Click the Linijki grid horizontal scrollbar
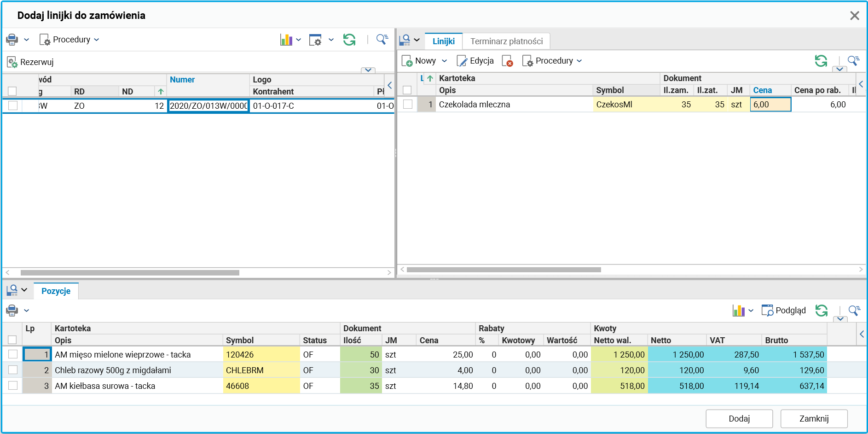 pyautogui.click(x=503, y=270)
